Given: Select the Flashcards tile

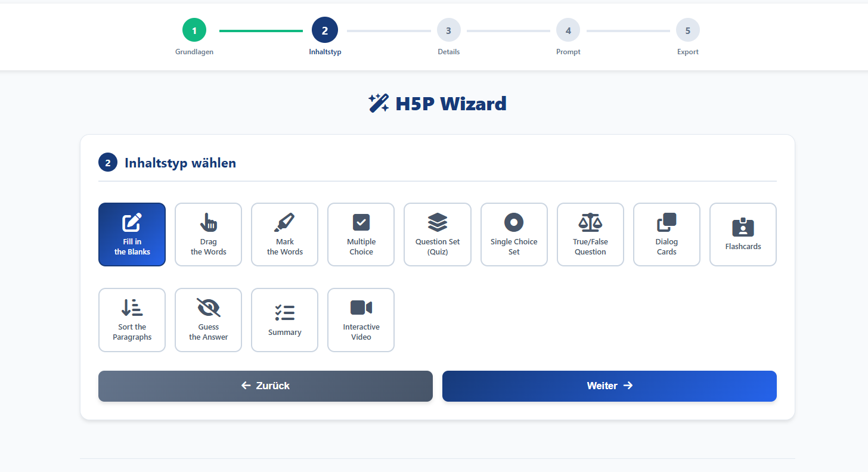Looking at the screenshot, I should [743, 234].
